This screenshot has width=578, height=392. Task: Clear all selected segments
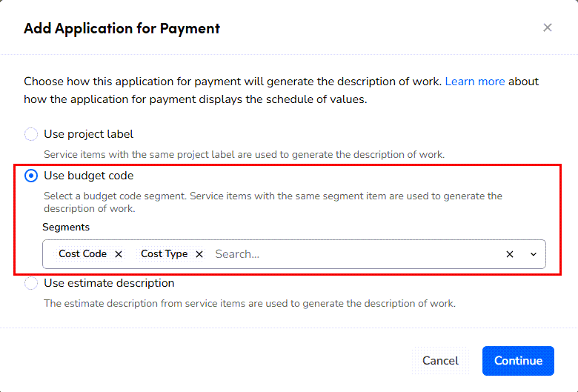[x=510, y=254]
